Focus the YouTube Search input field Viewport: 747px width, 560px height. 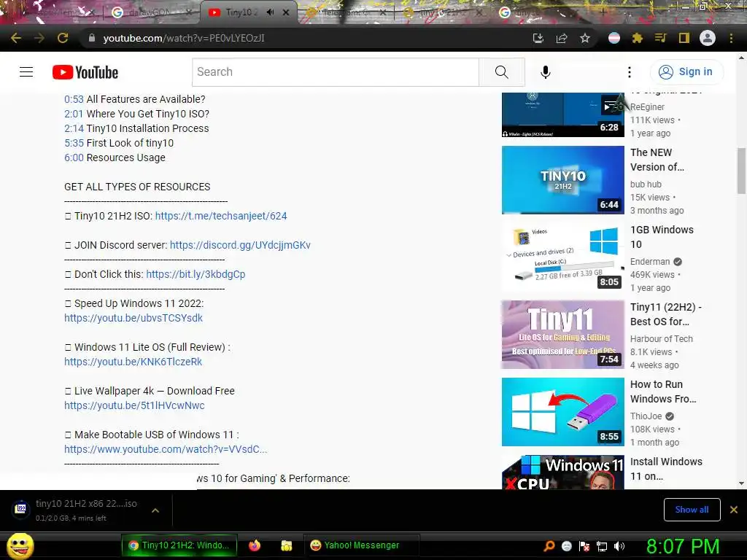coord(336,72)
